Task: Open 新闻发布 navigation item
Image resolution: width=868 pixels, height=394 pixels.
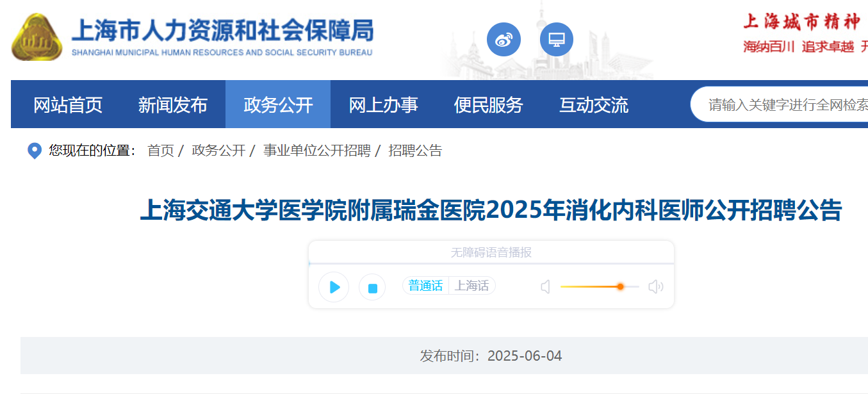Action: (173, 104)
